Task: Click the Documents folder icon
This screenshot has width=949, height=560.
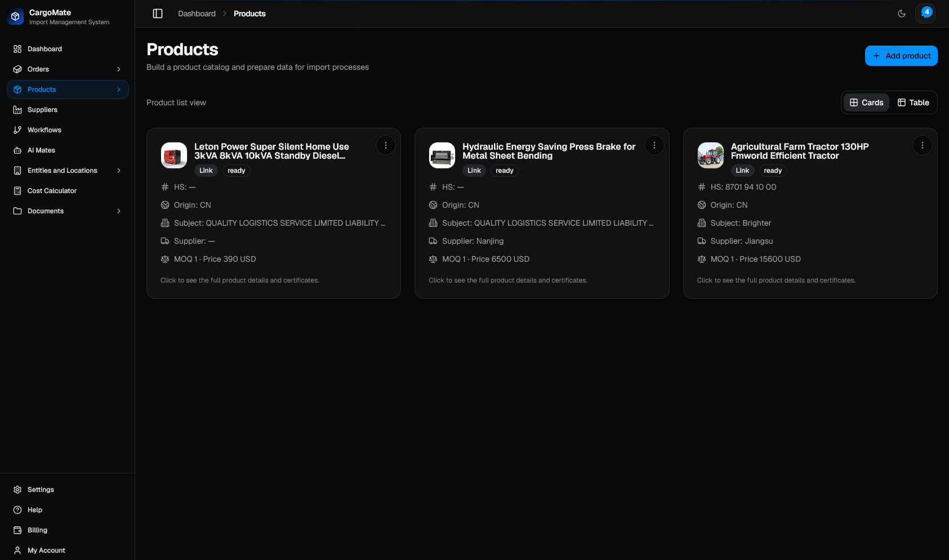Action: [x=17, y=211]
